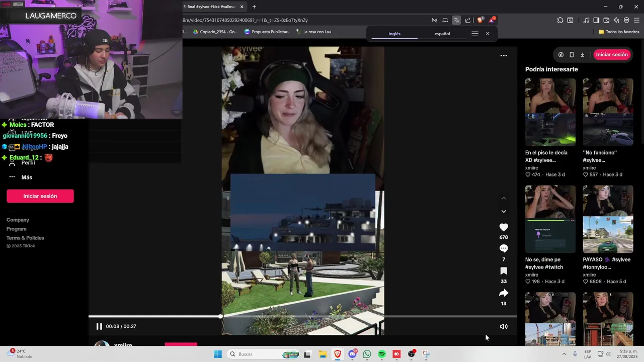Mute the video with the speaker icon

[x=504, y=326]
